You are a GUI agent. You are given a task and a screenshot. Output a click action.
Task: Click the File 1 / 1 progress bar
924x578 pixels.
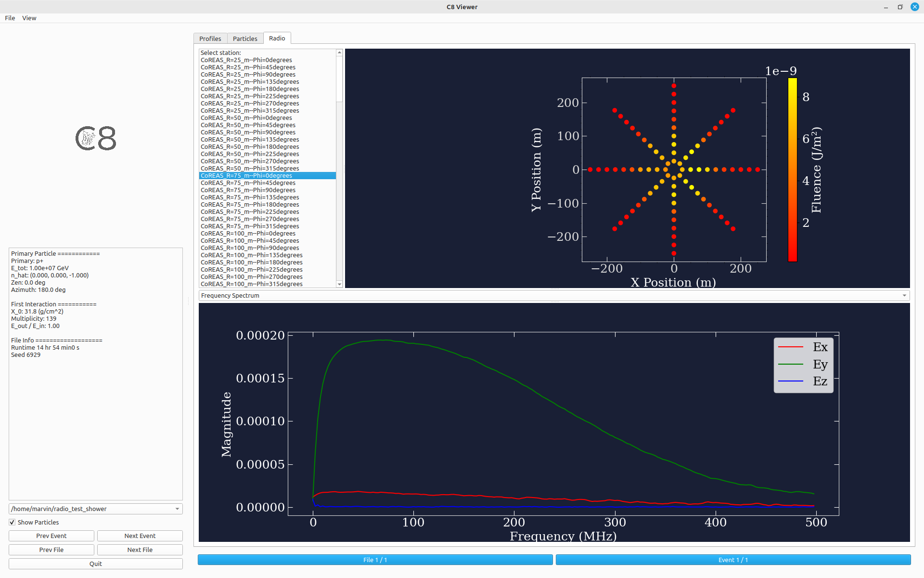coord(375,560)
